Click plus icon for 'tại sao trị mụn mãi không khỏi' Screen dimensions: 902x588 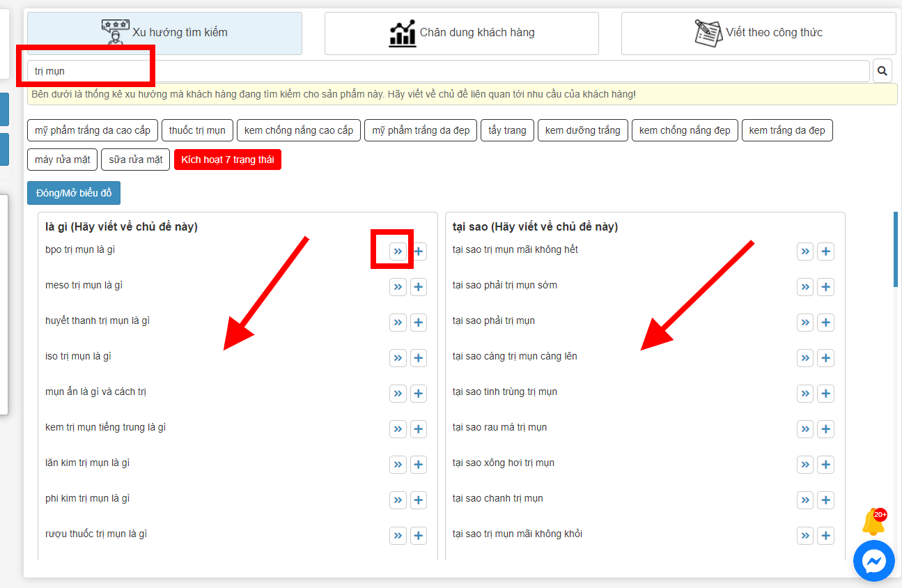click(825, 536)
